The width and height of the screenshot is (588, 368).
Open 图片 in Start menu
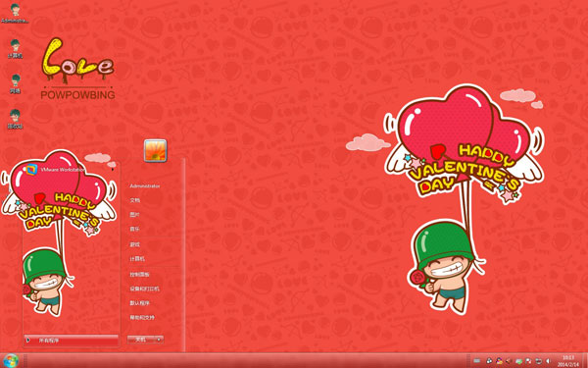click(134, 215)
